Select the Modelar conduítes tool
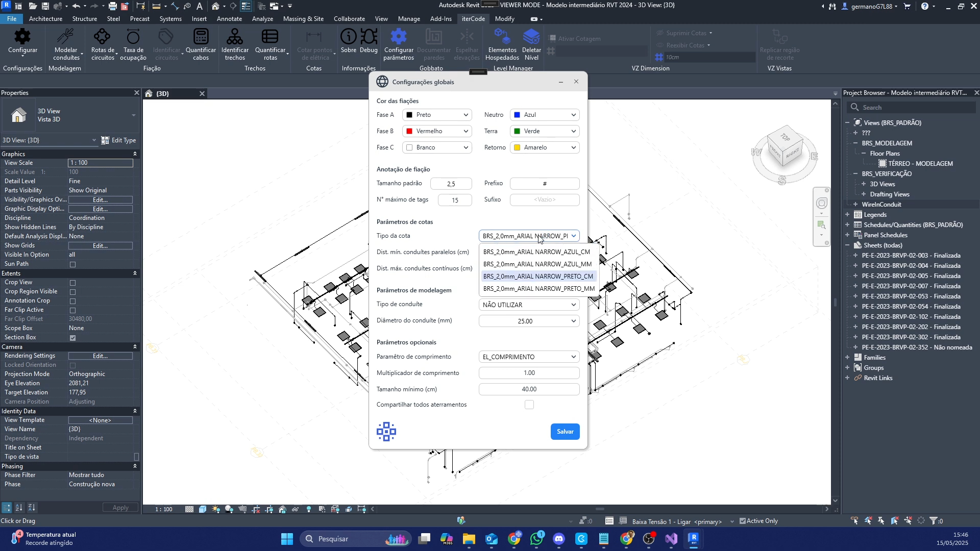Screen dimensions: 980x551 tap(66, 37)
